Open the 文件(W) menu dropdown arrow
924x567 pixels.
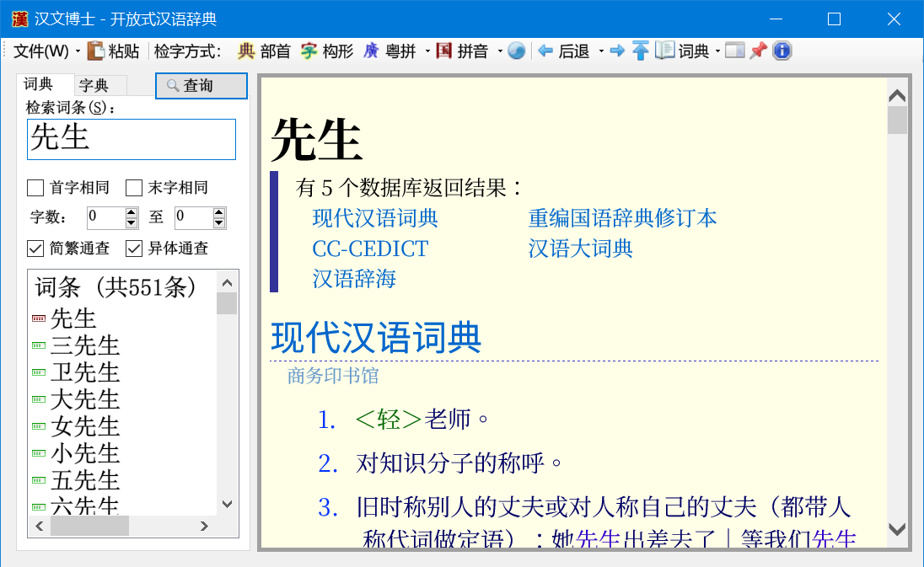78,51
